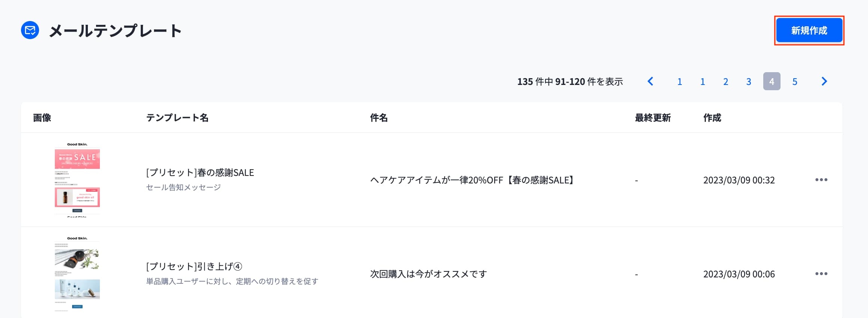
Task: Jump to pagination page 2
Action: 725,82
